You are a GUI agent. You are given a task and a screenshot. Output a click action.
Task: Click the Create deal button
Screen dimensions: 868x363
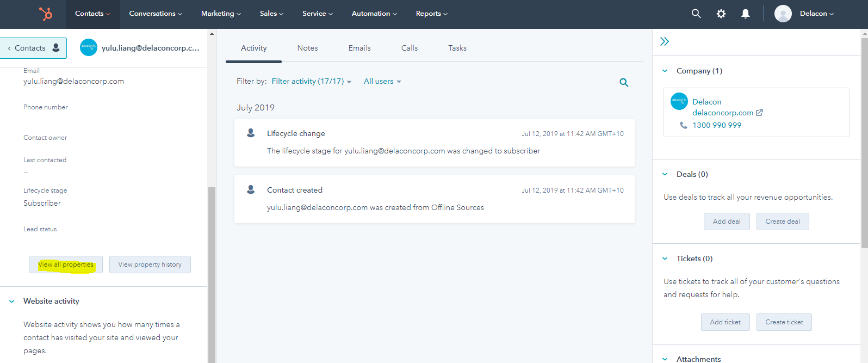coord(783,222)
